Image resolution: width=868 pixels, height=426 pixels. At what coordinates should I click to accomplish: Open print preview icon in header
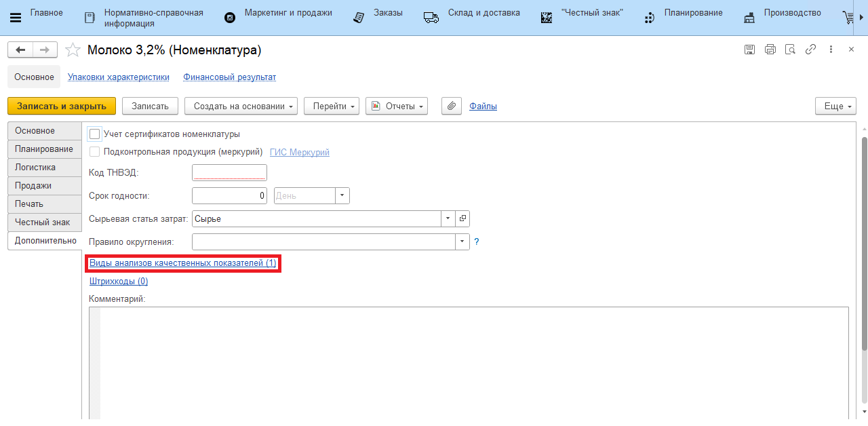tap(790, 50)
